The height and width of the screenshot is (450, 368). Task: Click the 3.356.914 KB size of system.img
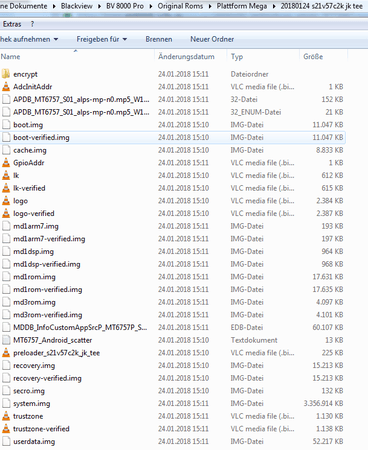[x=323, y=403]
